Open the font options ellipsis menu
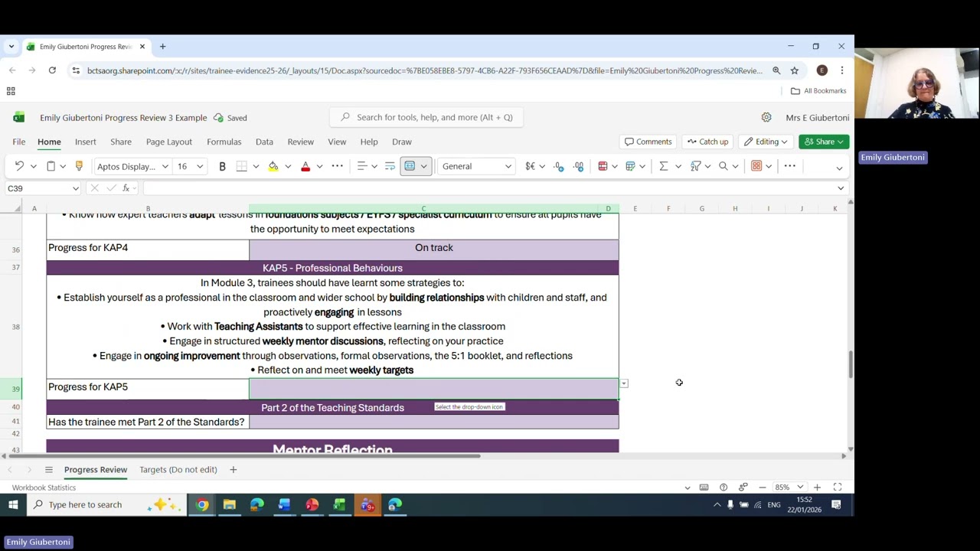Viewport: 980px width, 551px height. tap(337, 166)
